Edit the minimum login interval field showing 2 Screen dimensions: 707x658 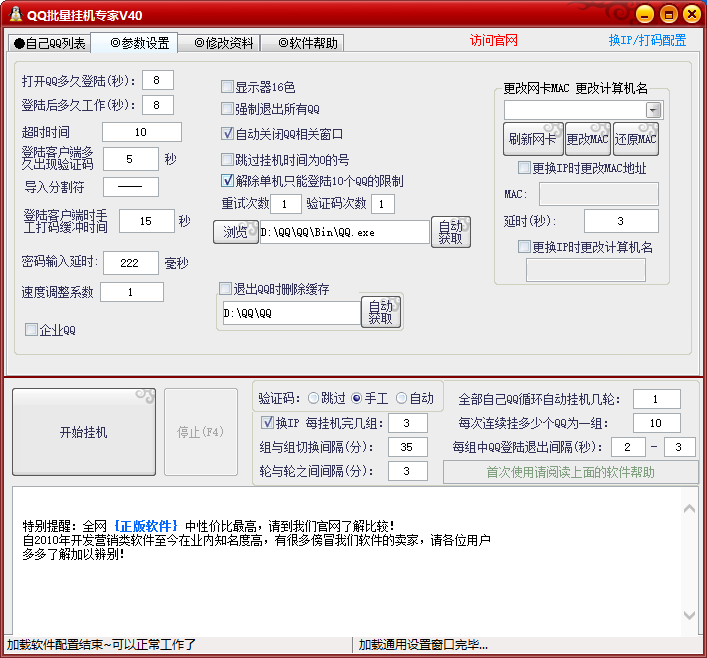628,447
